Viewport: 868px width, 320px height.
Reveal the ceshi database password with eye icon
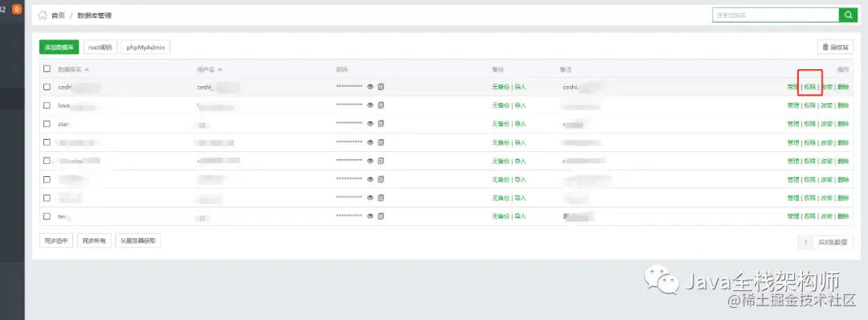coord(371,87)
